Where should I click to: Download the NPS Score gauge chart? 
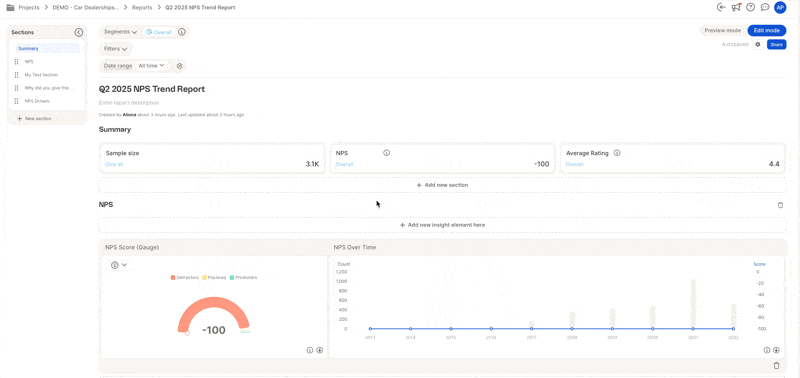pyautogui.click(x=319, y=350)
